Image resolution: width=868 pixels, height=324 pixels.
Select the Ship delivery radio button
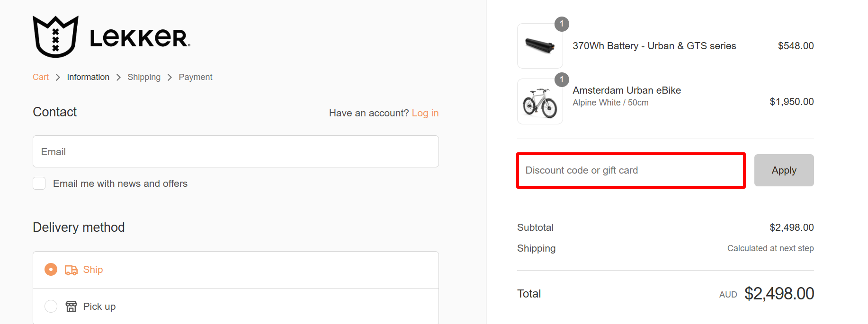pos(51,270)
